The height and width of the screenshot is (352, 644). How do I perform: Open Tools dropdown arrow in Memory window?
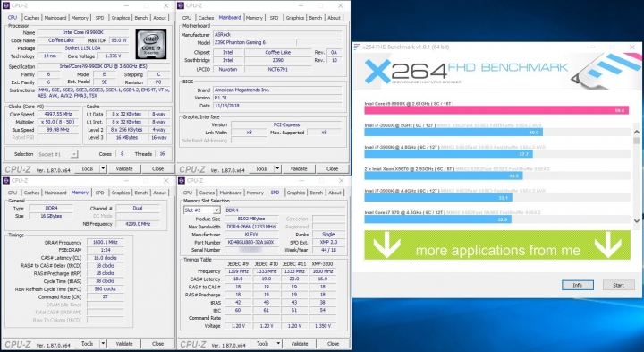103,343
